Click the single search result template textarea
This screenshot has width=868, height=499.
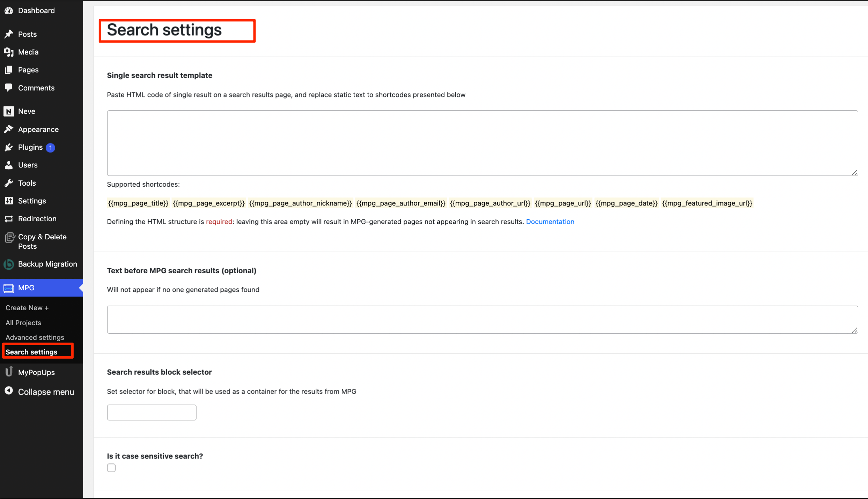[482, 143]
